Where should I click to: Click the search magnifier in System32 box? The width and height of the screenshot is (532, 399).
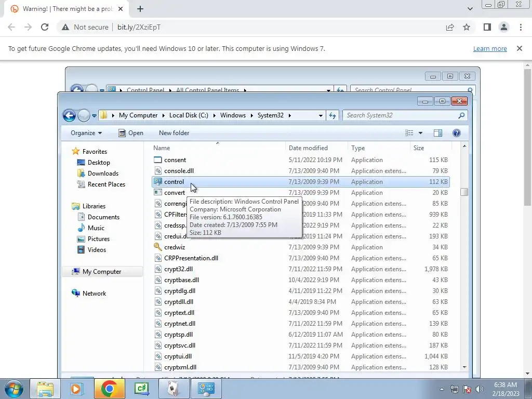pos(461,115)
